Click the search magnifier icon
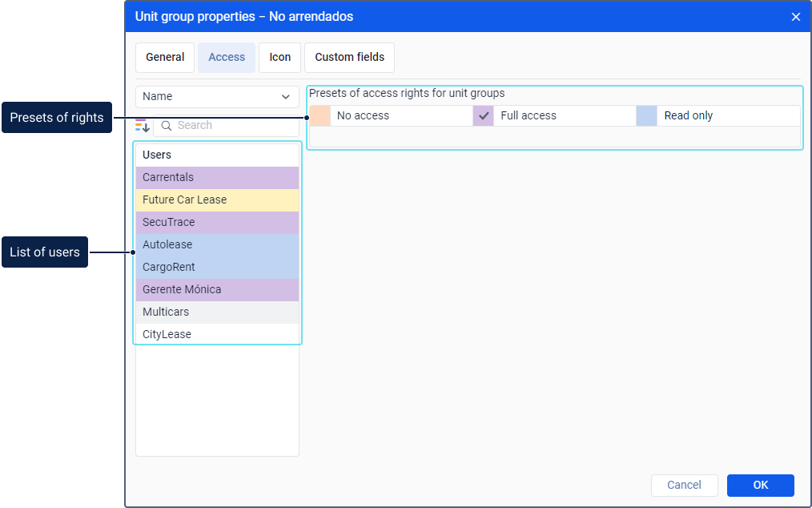The width and height of the screenshot is (812, 508). 167,126
